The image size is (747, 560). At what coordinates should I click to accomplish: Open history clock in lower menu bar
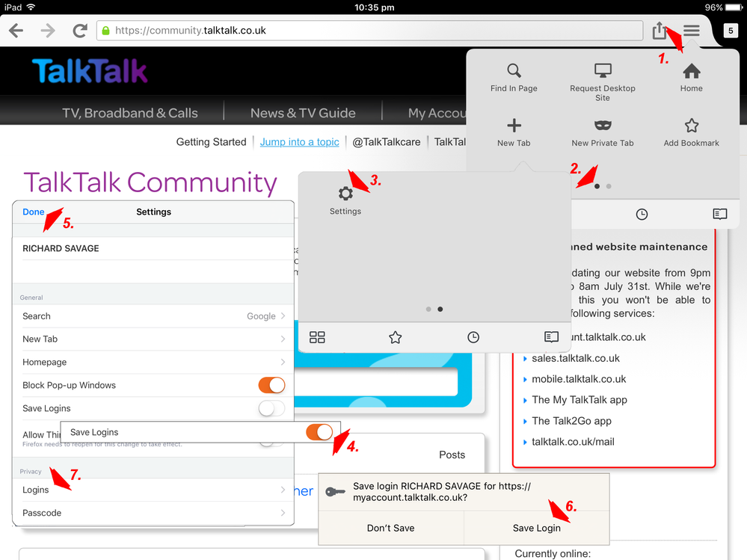pos(473,338)
